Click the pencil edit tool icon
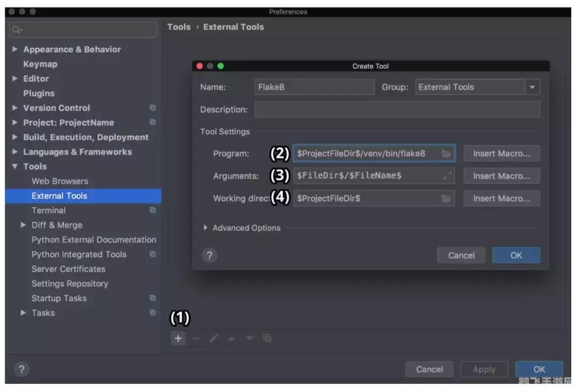The width and height of the screenshot is (577, 392). coord(214,338)
